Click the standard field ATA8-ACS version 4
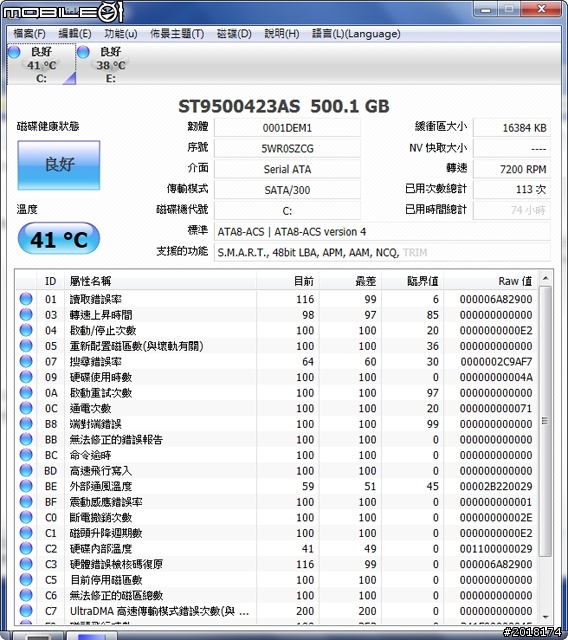The width and height of the screenshot is (568, 640). (382, 232)
